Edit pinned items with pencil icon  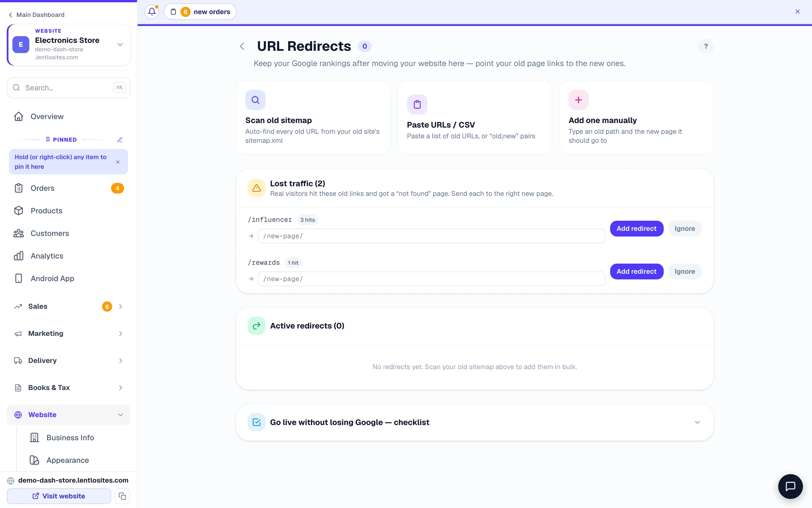[x=120, y=140]
